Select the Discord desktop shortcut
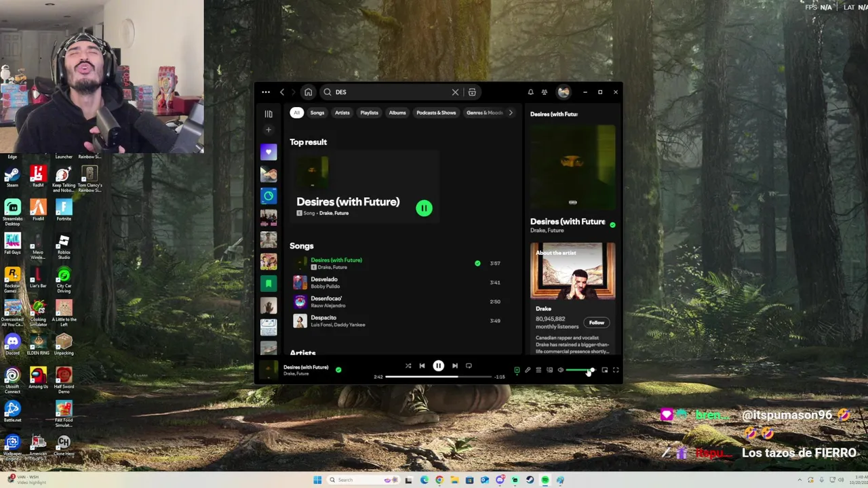This screenshot has width=868, height=488. tap(12, 344)
